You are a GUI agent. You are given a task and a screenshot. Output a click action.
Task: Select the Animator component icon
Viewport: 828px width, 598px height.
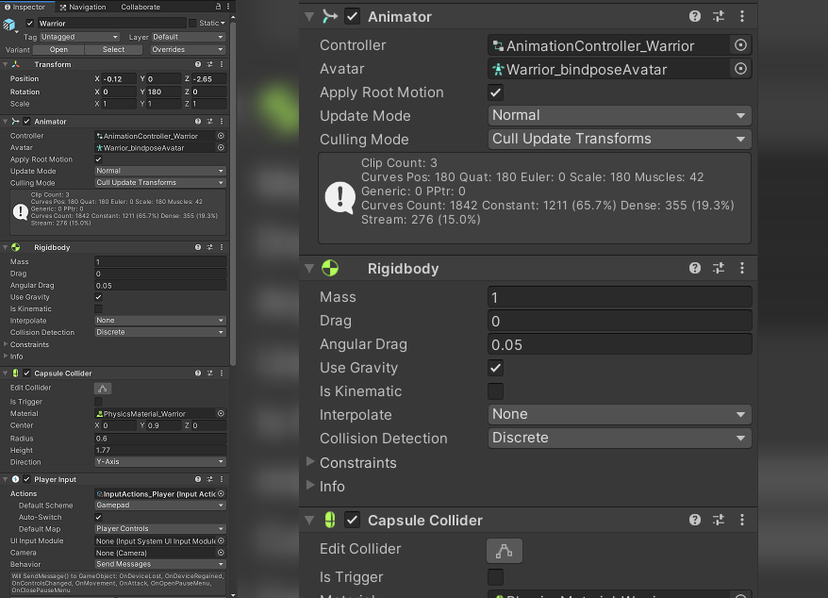click(x=330, y=16)
